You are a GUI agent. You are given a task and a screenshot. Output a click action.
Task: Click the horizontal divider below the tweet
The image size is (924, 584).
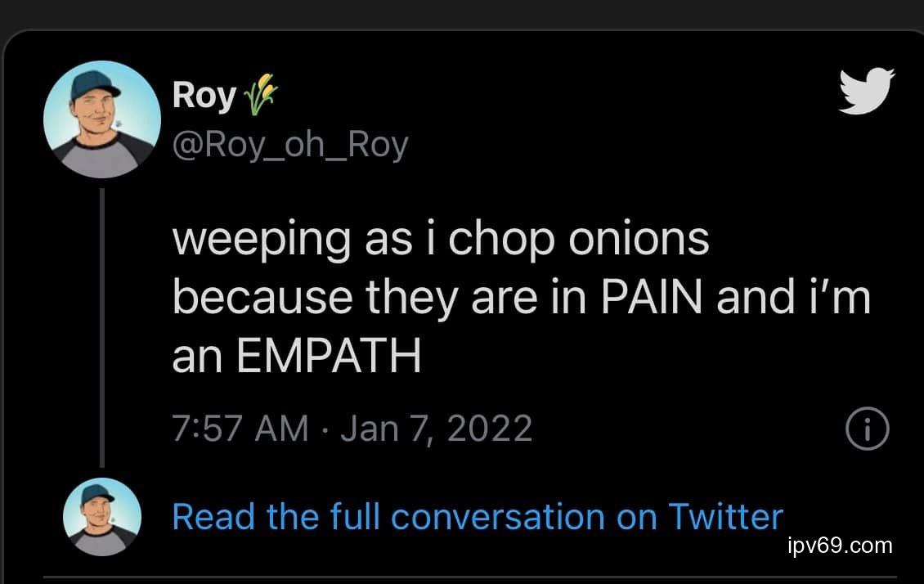point(470,577)
